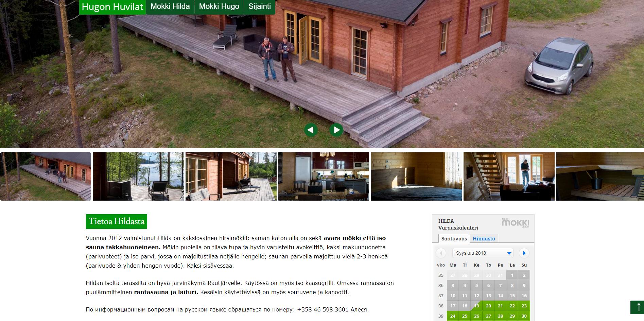Switch to the Hinnasto tab
The image size is (644, 321).
(484, 238)
